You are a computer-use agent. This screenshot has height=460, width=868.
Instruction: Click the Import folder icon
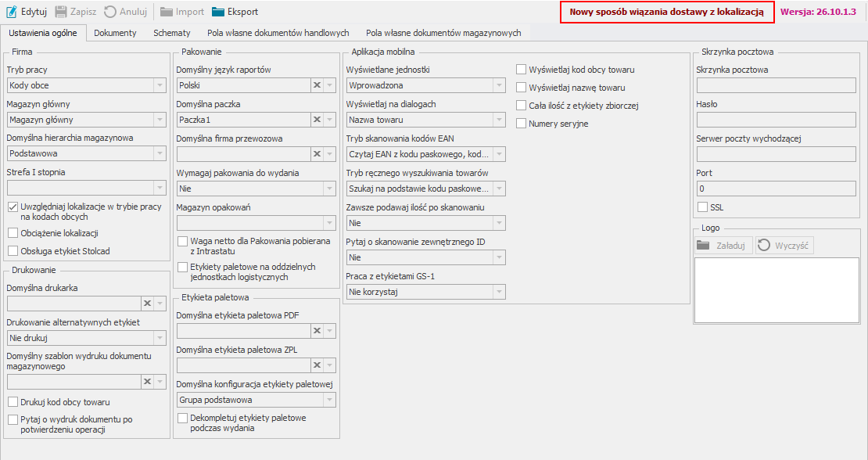[x=166, y=12]
